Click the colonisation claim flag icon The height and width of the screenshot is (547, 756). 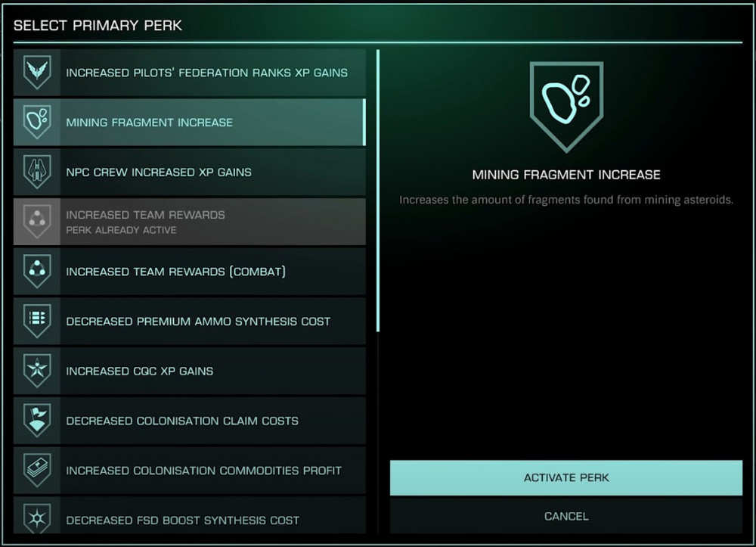[x=37, y=420]
